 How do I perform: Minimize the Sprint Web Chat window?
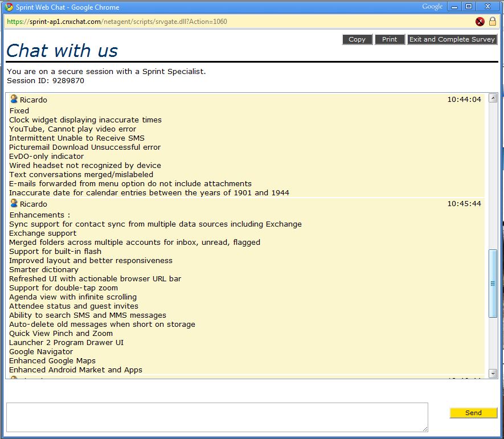(454, 7)
